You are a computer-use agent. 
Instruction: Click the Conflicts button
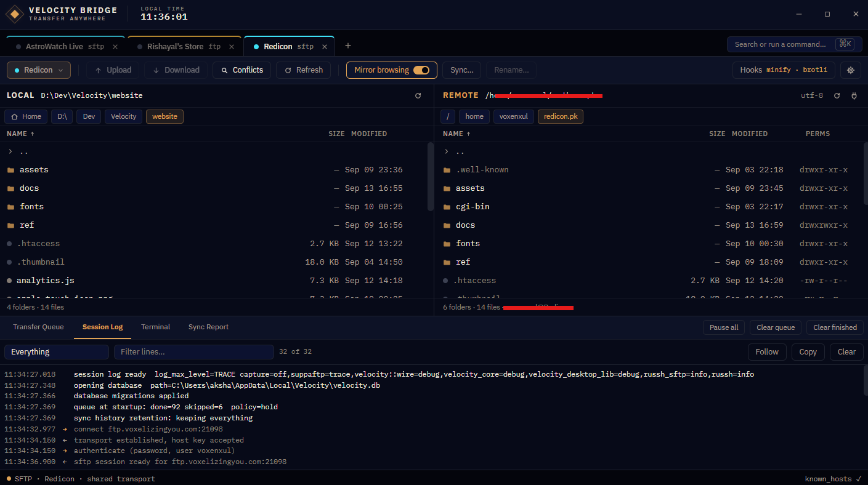pos(242,70)
